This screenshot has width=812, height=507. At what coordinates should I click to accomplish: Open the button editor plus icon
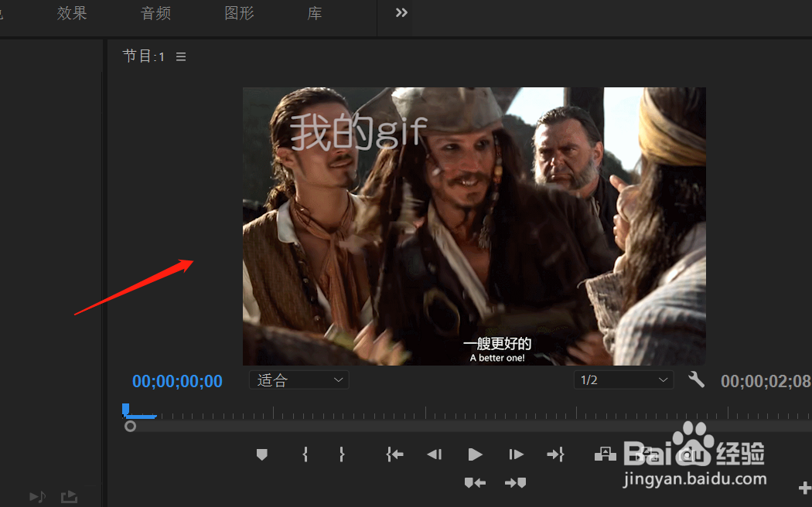805,488
